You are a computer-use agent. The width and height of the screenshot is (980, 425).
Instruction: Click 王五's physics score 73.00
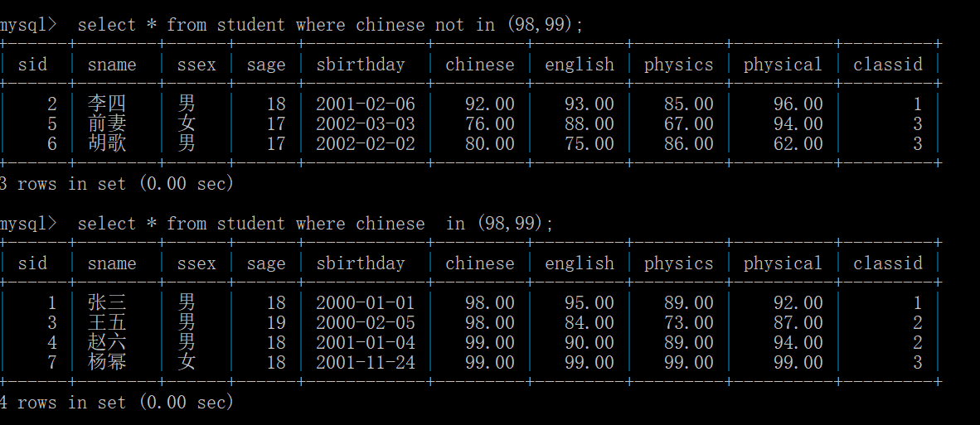[x=688, y=322]
